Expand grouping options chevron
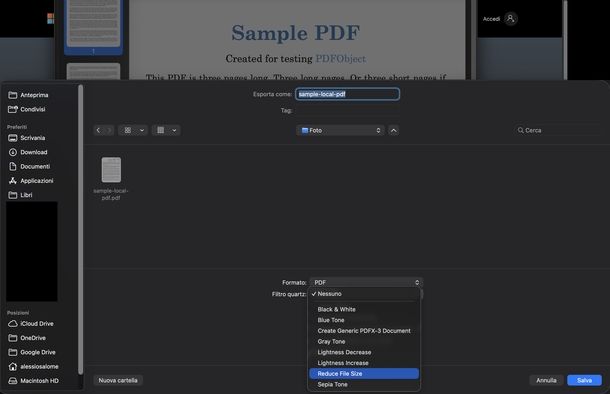This screenshot has width=610, height=394. (174, 130)
